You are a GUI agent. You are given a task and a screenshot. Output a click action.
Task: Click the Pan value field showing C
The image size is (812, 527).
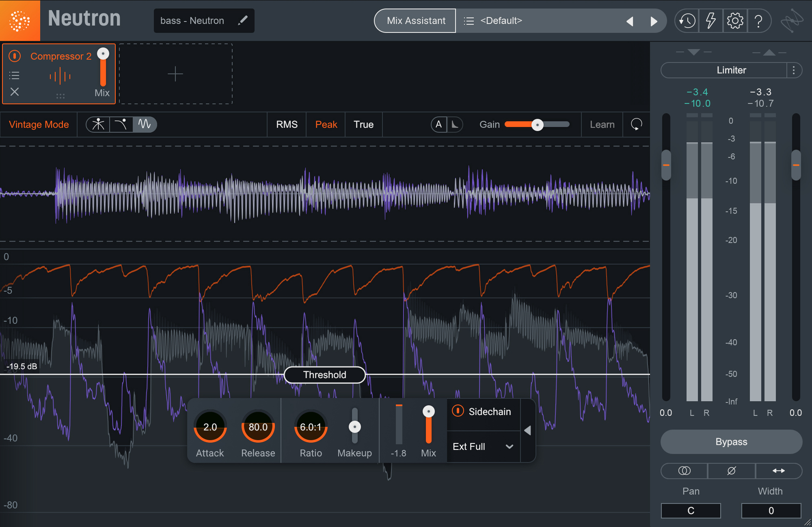click(x=691, y=511)
